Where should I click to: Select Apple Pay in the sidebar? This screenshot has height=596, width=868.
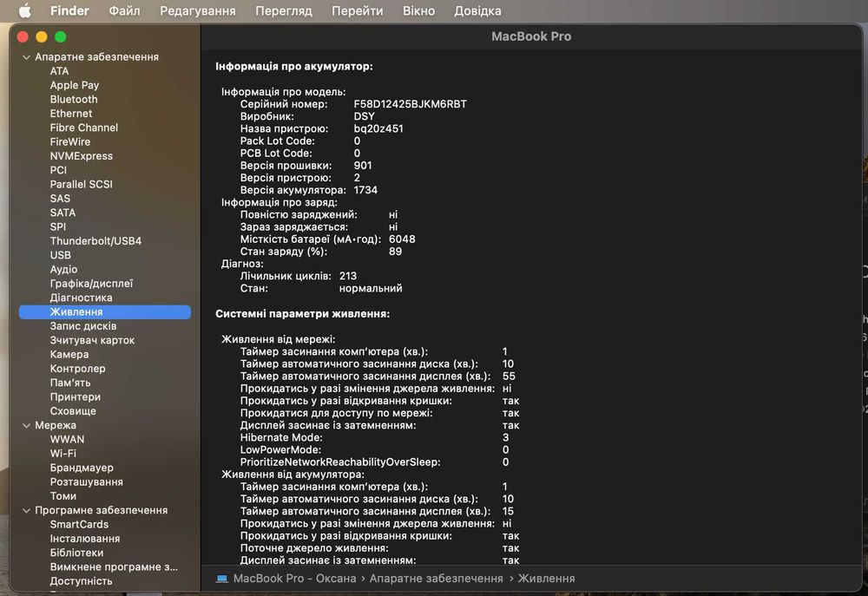tap(74, 85)
